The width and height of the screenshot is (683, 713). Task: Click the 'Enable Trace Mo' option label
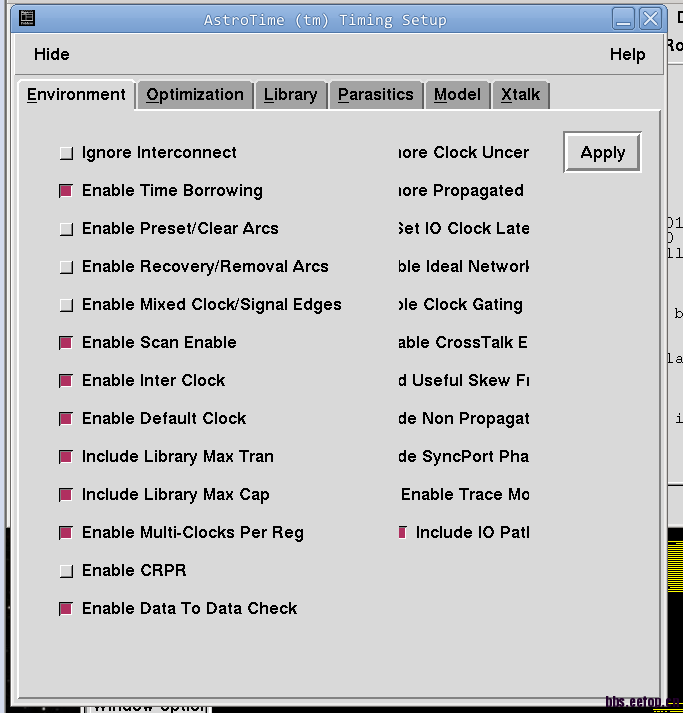[x=465, y=494]
